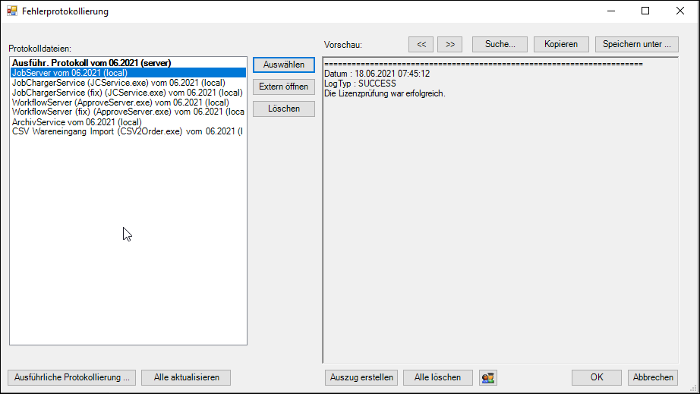Click the LogTyp : SUCCESS line
Image resolution: width=700 pixels, height=394 pixels.
(360, 83)
